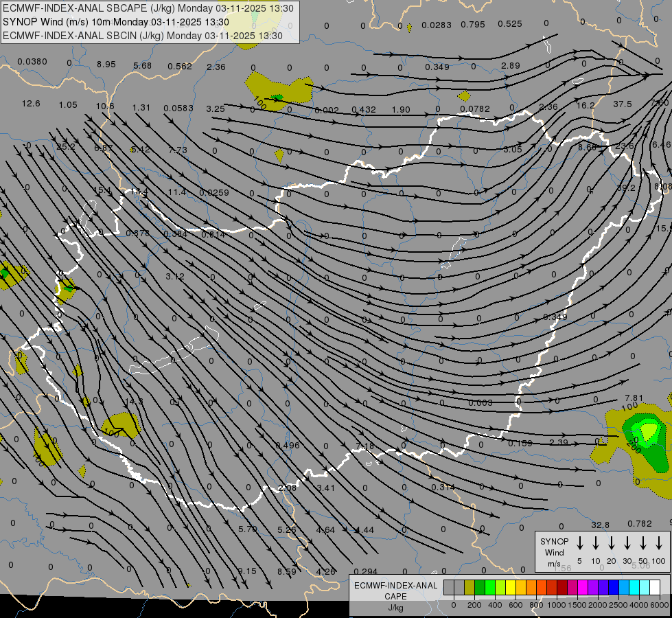Click the 2500 tick label in CAPE legend
This screenshot has height=618, width=672.
pyautogui.click(x=618, y=605)
